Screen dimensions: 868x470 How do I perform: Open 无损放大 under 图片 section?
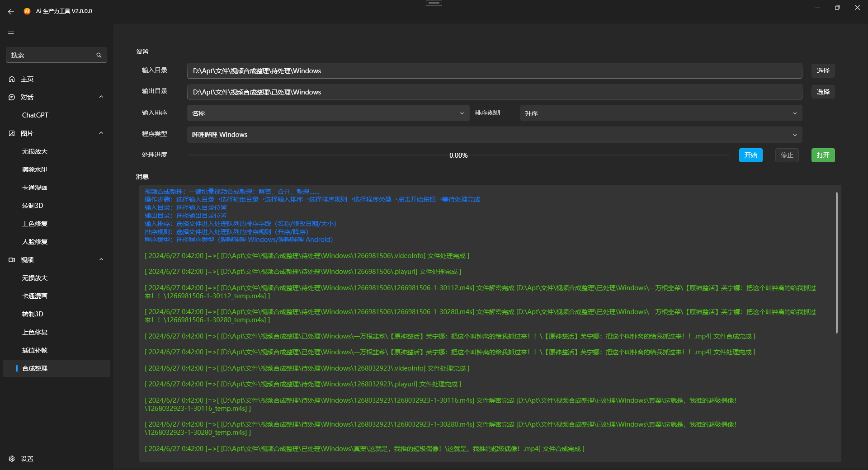57,151
